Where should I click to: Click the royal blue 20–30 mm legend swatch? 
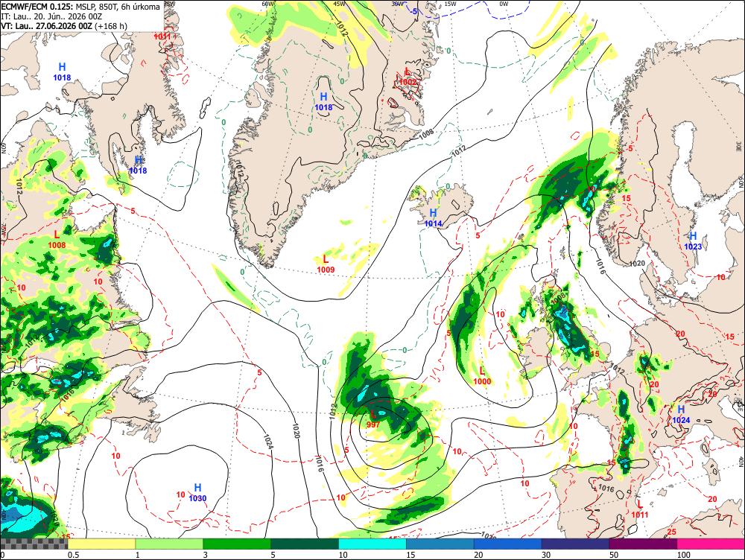[508, 544]
